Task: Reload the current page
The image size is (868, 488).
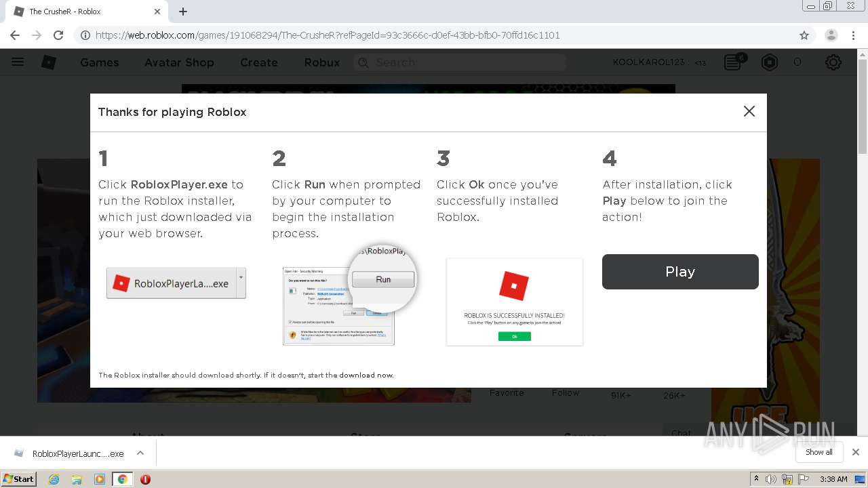Action: [58, 35]
